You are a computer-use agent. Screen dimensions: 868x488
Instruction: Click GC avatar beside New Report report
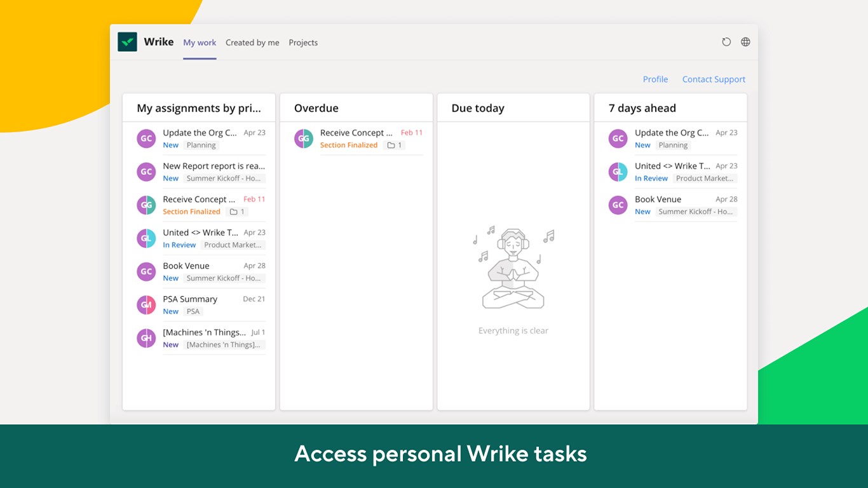tap(146, 172)
